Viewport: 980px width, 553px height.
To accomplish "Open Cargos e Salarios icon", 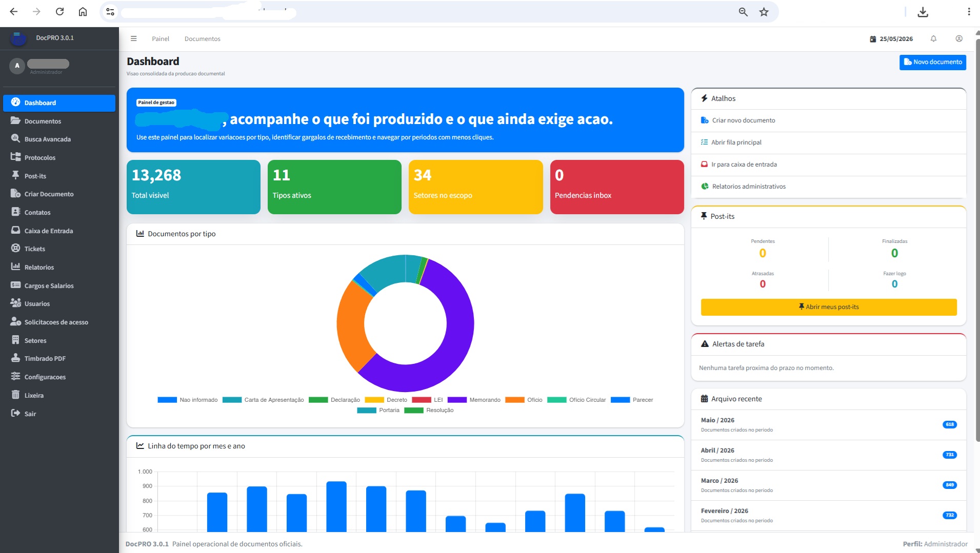I will [x=15, y=285].
